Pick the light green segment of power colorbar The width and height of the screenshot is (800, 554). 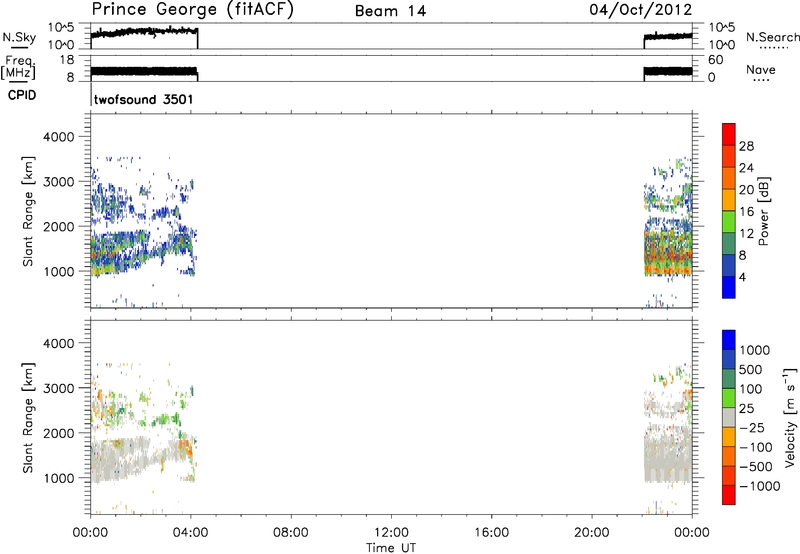pyautogui.click(x=729, y=222)
